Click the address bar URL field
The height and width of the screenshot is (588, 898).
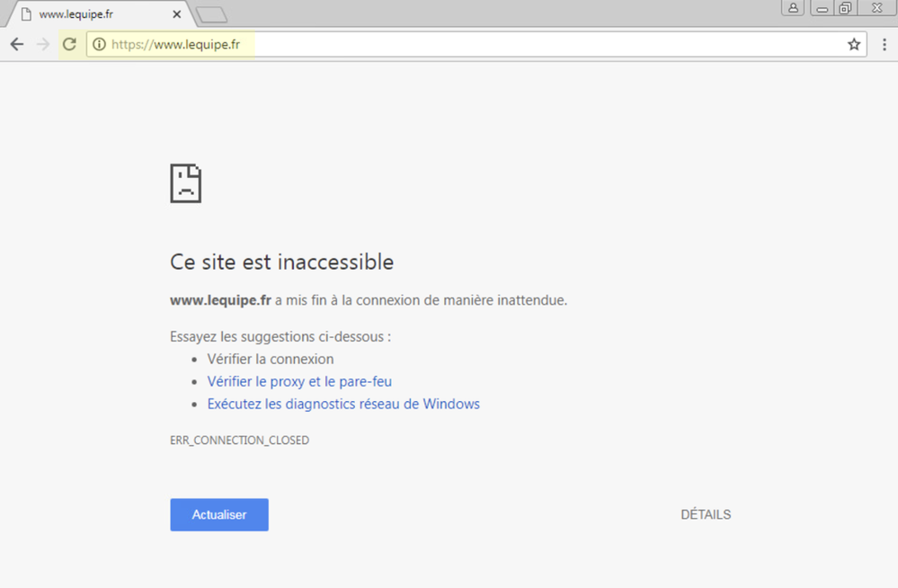click(x=476, y=44)
